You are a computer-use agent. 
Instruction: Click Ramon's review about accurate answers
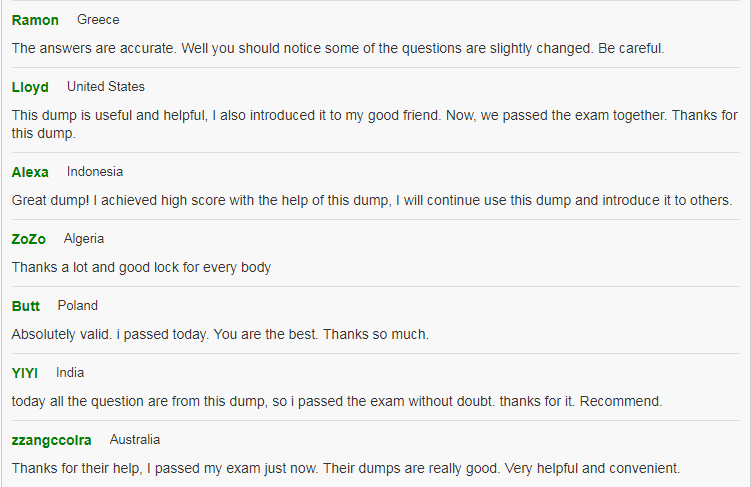point(338,48)
